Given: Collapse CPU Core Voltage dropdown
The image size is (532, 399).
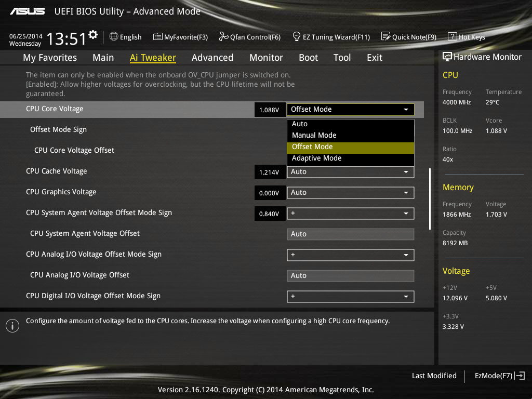Looking at the screenshot, I should click(351, 110).
